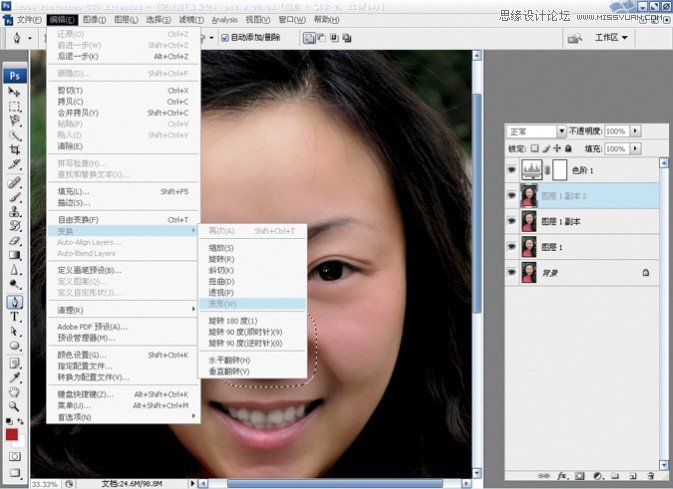Select the Dodge tool
This screenshot has height=489, width=673.
[14, 284]
